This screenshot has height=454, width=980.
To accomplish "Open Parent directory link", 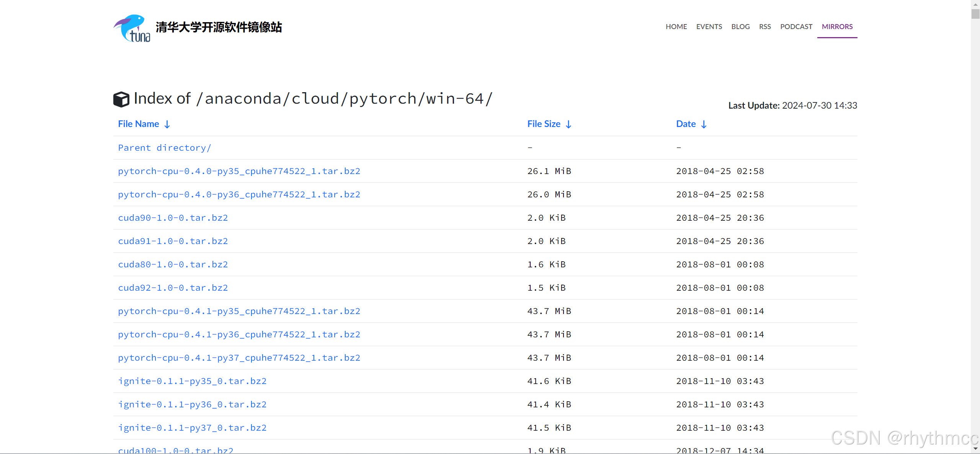I will coord(165,148).
